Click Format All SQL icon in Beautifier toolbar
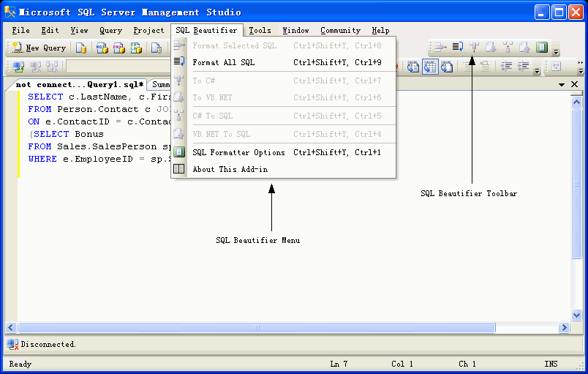This screenshot has width=588, height=374. 458,47
